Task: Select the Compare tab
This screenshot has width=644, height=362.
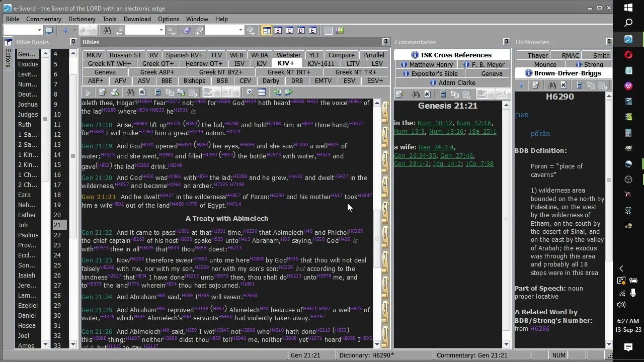Action: [341, 55]
